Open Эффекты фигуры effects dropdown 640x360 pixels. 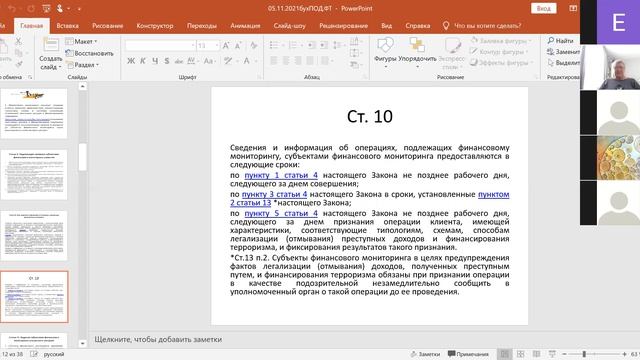point(501,63)
